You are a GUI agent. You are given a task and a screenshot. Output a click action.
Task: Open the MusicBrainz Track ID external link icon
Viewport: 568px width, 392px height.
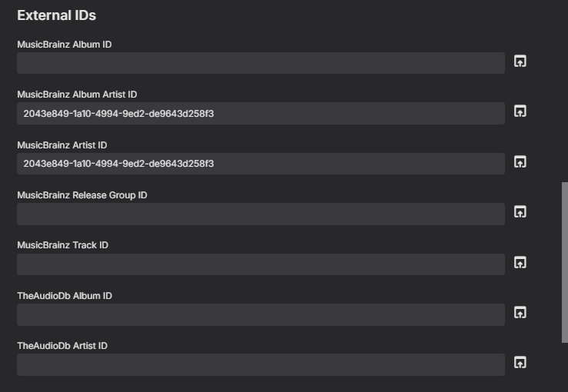pos(520,263)
